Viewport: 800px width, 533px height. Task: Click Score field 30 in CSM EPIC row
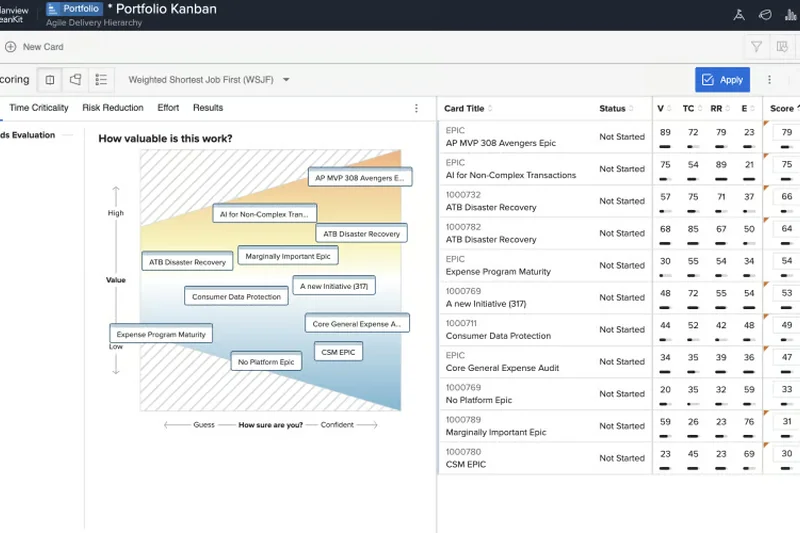(786, 454)
